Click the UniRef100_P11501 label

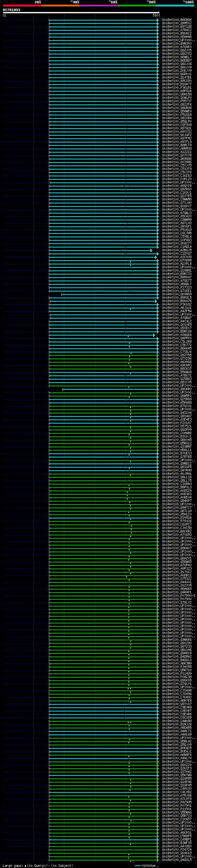coord(176,809)
